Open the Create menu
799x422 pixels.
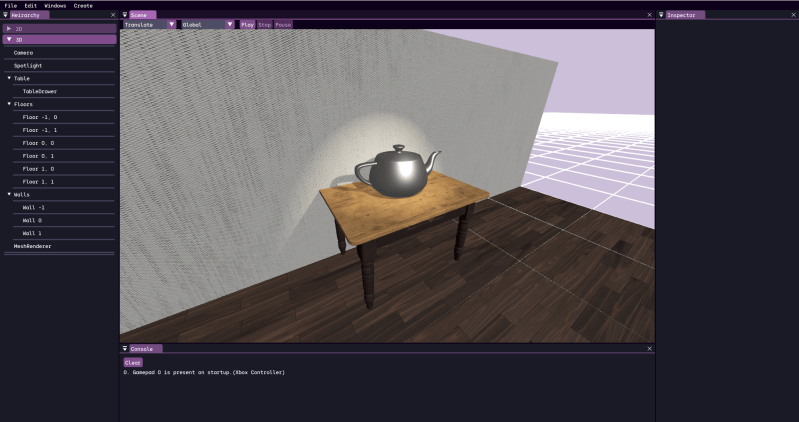(83, 6)
